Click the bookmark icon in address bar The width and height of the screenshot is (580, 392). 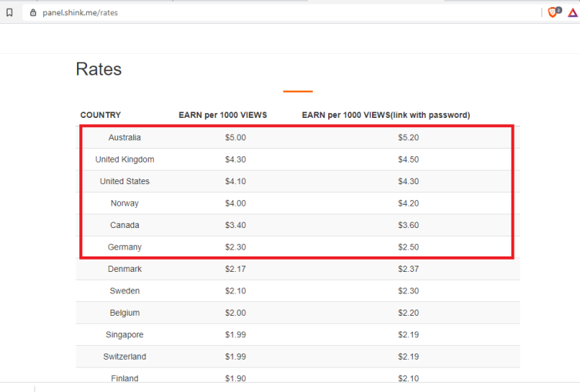pyautogui.click(x=9, y=12)
